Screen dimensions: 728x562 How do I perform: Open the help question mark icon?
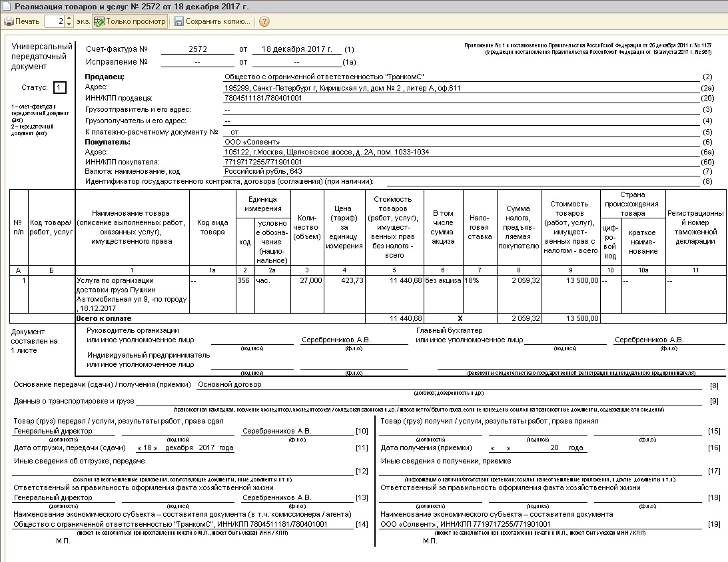tap(264, 21)
